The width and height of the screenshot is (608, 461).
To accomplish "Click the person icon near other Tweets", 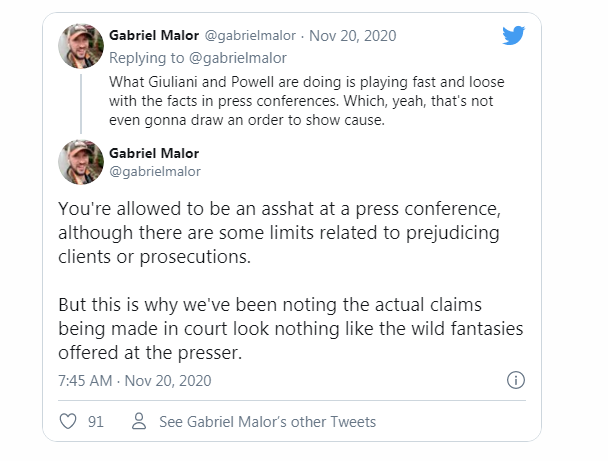I will pos(139,421).
